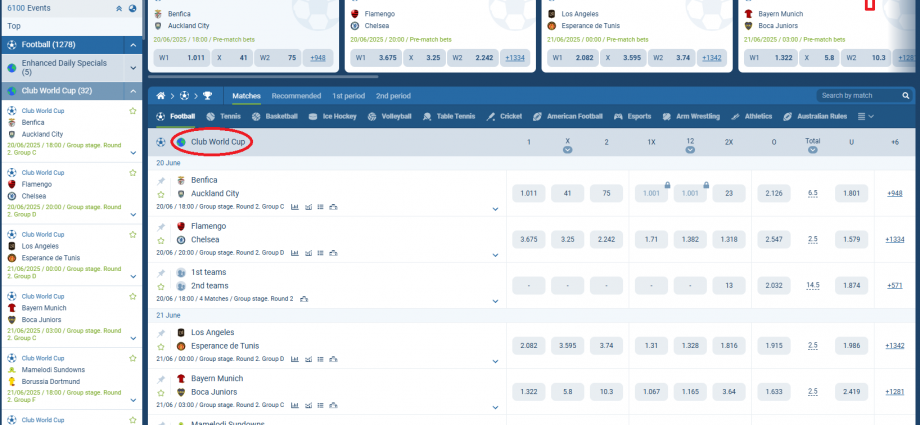Change 6.5 total line in Benfica row
920x425 pixels.
click(x=813, y=193)
